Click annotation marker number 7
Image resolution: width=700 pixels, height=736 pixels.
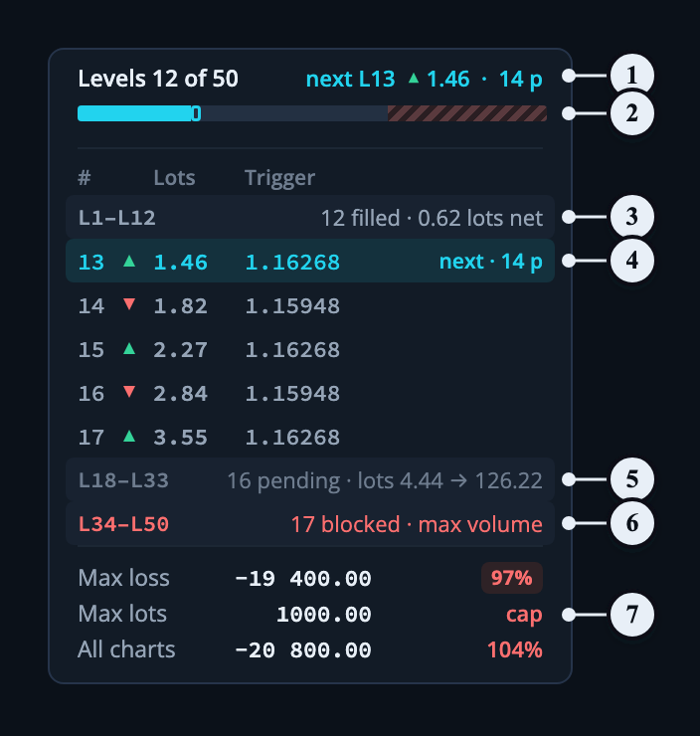(632, 615)
